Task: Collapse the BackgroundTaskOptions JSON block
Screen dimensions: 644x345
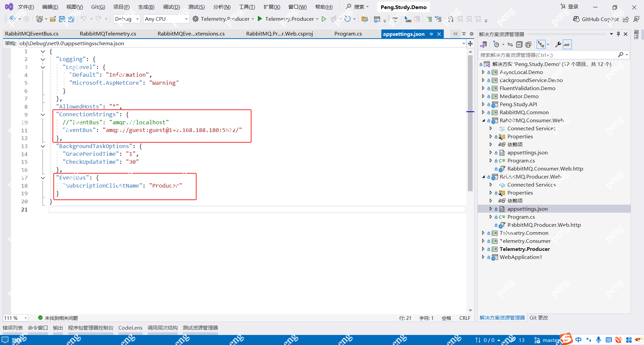Action: pyautogui.click(x=43, y=146)
